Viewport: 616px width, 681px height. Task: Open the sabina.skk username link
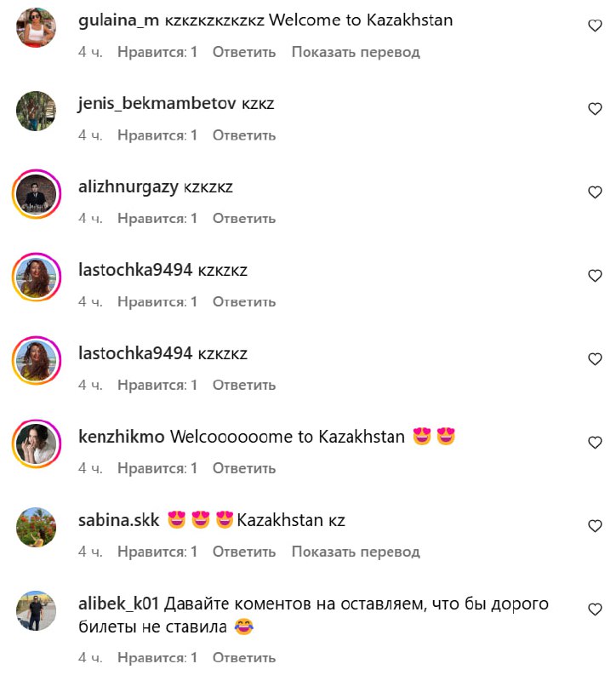pos(118,520)
